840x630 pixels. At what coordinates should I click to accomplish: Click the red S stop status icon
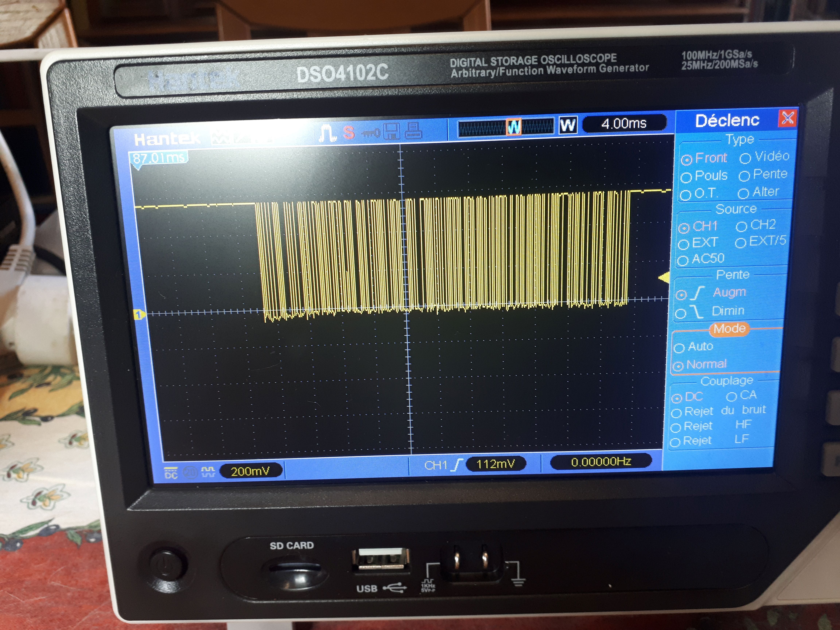[x=349, y=133]
